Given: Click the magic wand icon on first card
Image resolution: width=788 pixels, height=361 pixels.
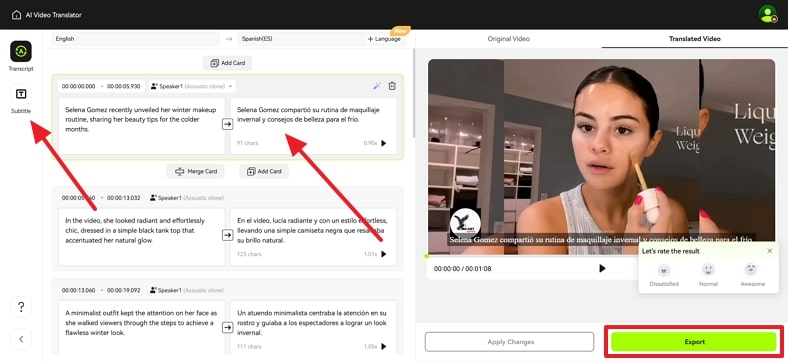Looking at the screenshot, I should click(376, 86).
